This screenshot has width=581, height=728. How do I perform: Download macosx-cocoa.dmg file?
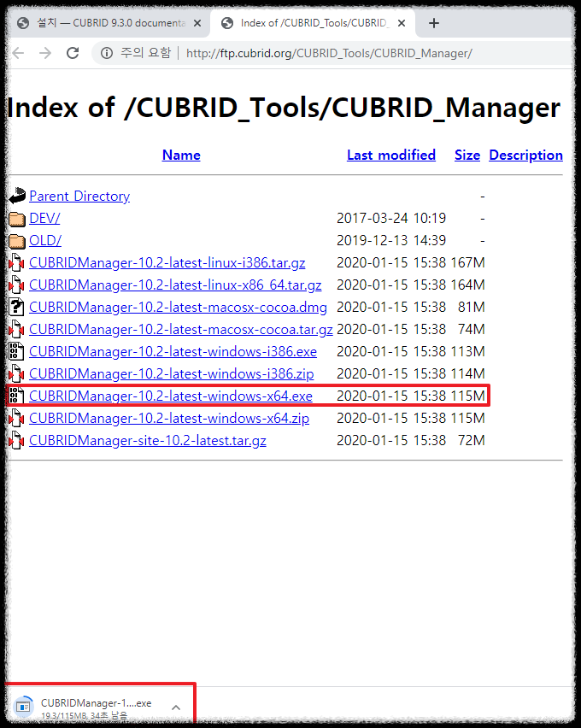[x=178, y=308]
